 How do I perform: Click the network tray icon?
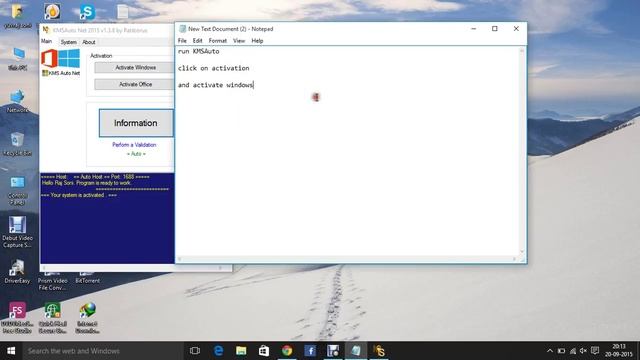click(x=573, y=351)
